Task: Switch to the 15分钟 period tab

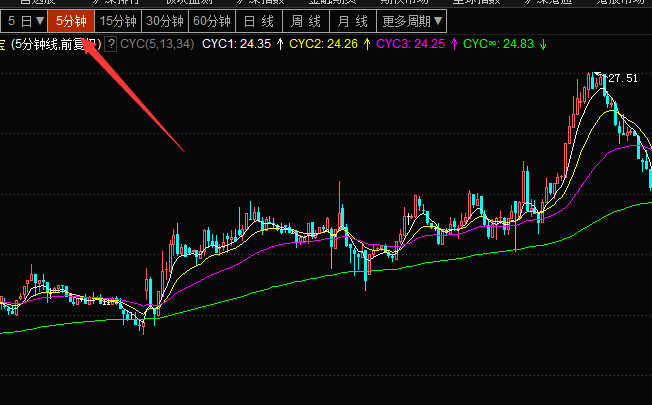Action: tap(118, 21)
